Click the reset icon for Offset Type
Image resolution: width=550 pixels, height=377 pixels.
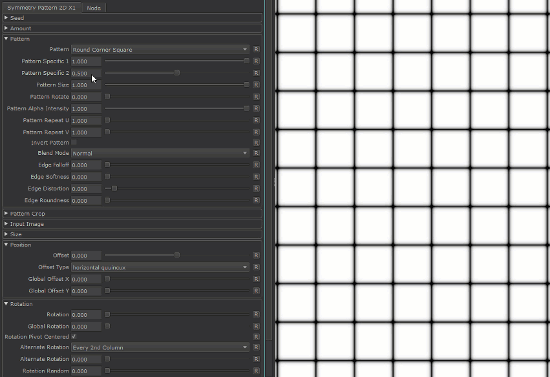click(256, 267)
